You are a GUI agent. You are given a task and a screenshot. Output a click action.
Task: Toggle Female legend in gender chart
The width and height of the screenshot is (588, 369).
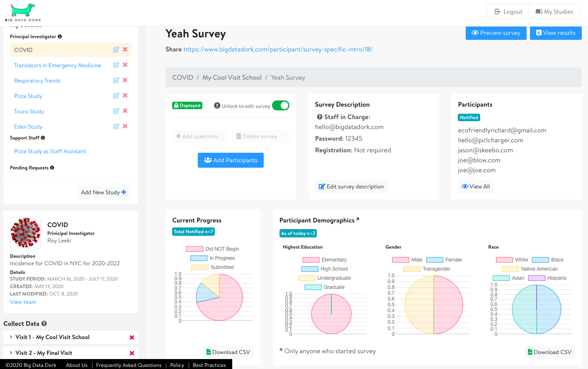click(444, 260)
